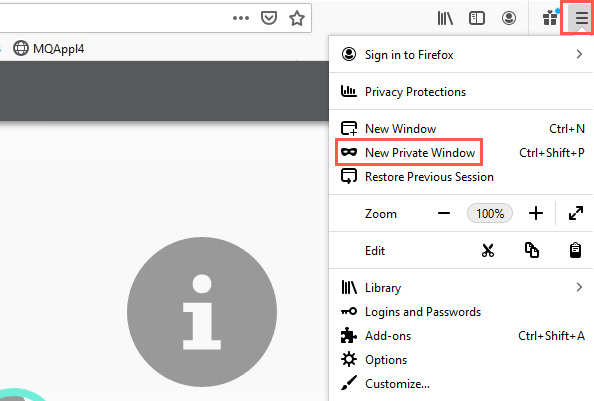The height and width of the screenshot is (401, 594).
Task: Save page to Pocket icon
Action: pyautogui.click(x=269, y=18)
